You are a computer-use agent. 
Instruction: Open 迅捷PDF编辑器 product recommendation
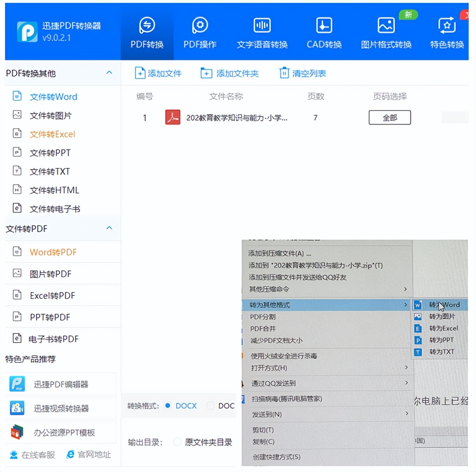click(61, 384)
